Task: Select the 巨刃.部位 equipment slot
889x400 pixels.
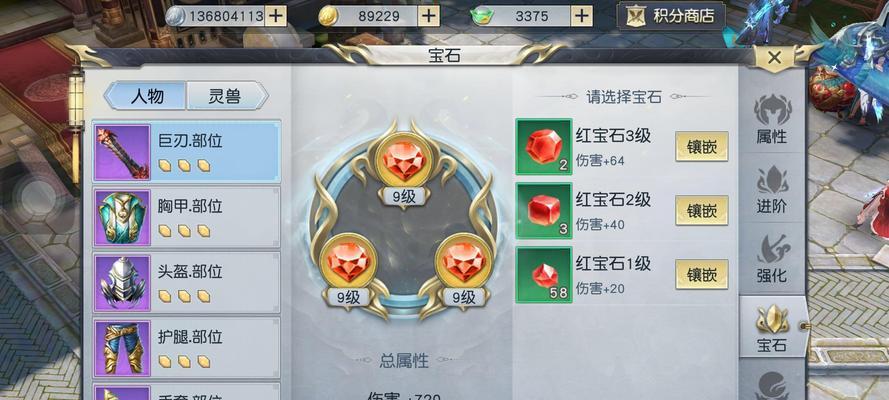Action: click(x=187, y=151)
